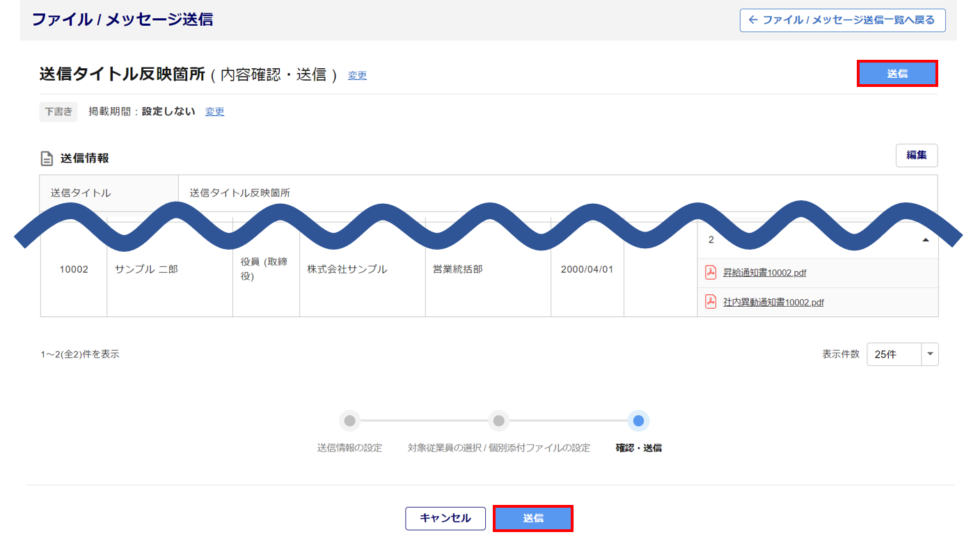Select the 確認・送信 step circle
980x539 pixels.
click(x=638, y=421)
